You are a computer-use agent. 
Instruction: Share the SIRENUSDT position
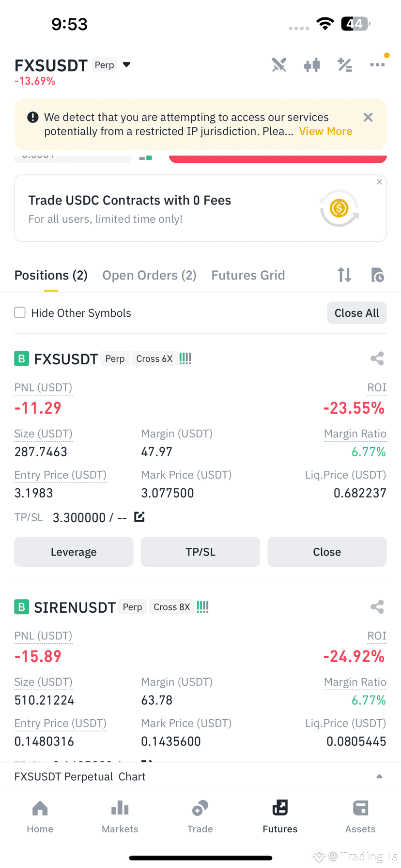[x=377, y=607]
